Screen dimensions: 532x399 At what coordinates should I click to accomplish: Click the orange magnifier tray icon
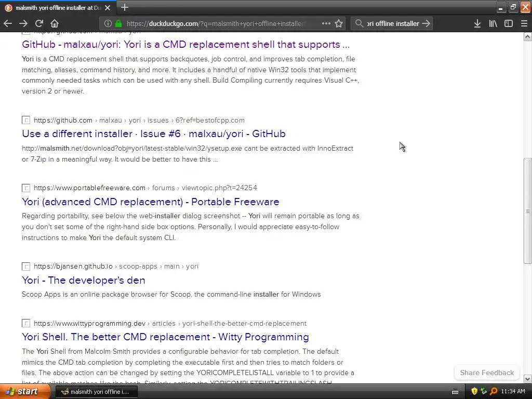coord(494,391)
